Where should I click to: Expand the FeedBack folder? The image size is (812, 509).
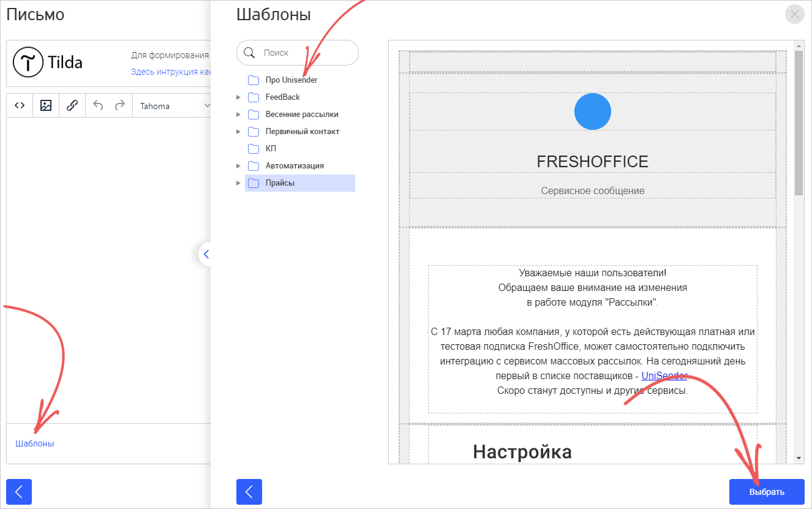(238, 97)
